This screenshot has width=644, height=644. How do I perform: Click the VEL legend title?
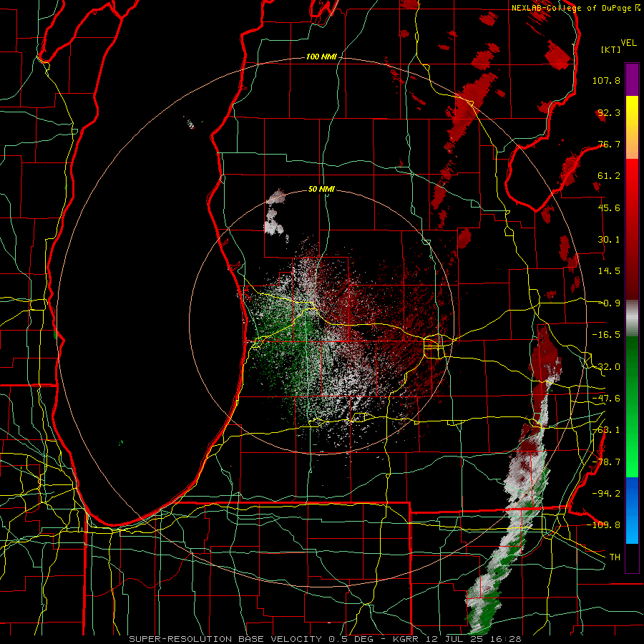pos(628,43)
